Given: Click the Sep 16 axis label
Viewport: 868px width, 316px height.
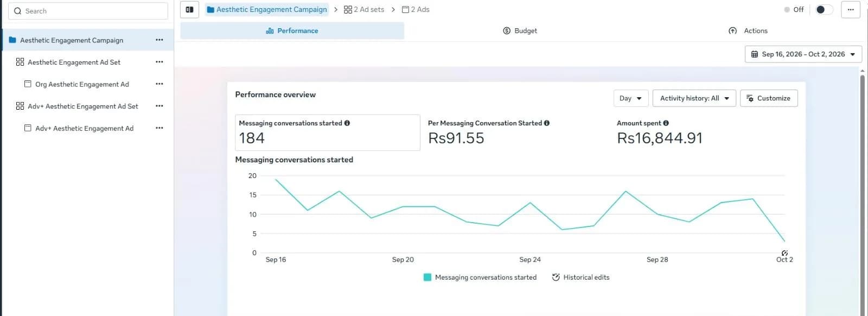Looking at the screenshot, I should (x=276, y=260).
